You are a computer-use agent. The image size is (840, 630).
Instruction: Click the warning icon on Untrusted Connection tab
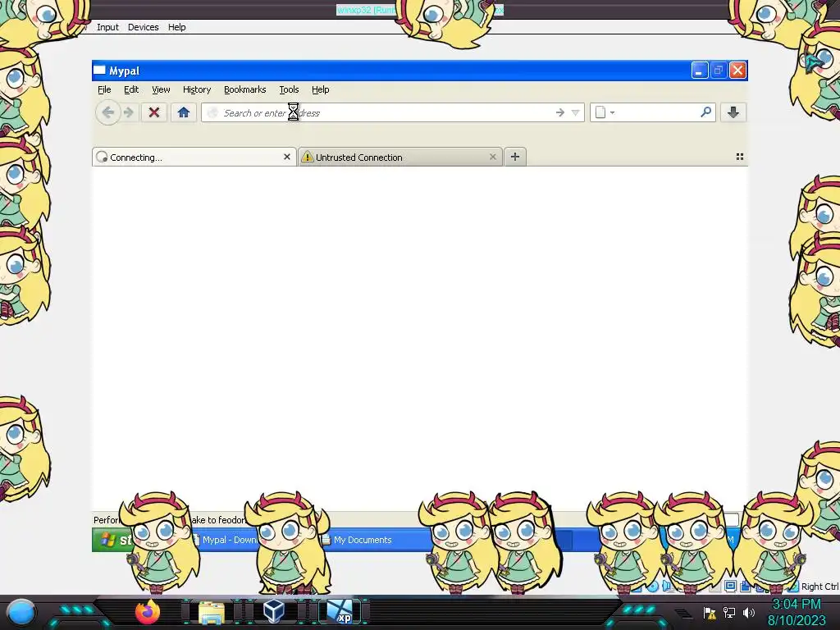(x=307, y=157)
